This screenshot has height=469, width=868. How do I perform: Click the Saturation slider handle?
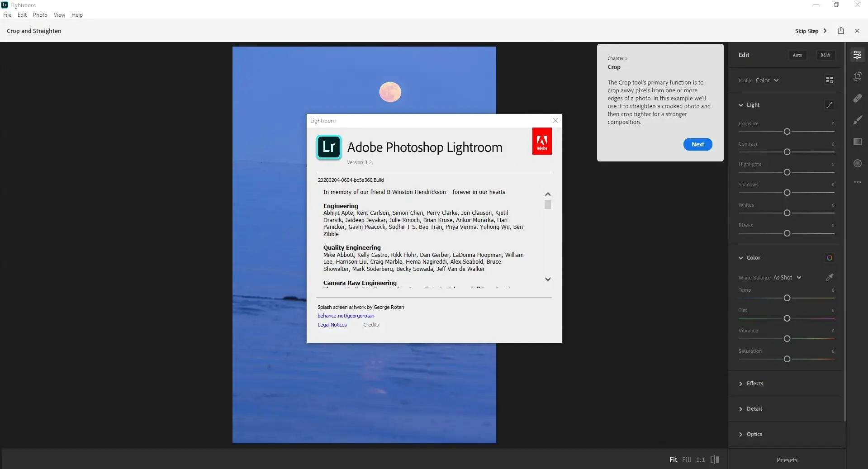click(787, 359)
